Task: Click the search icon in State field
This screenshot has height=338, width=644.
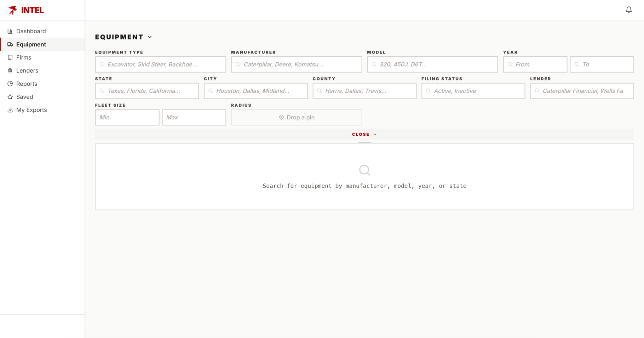Action: coord(102,91)
